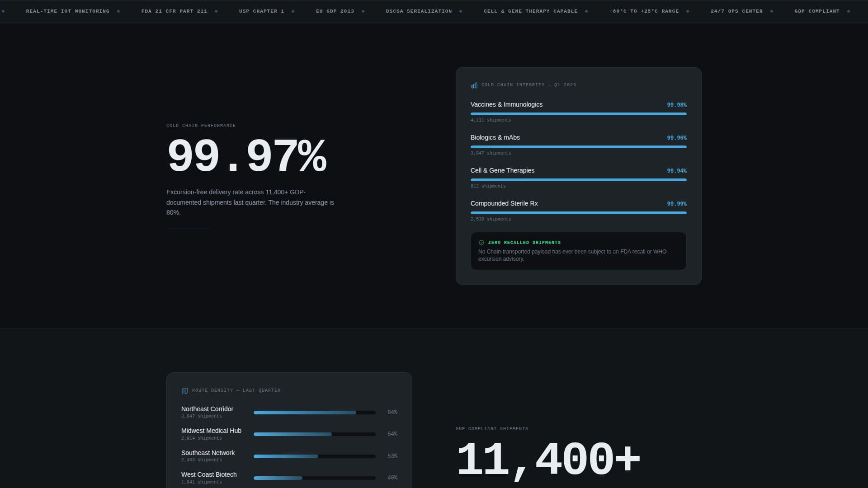Click the West Coast Biotech 40% label
The width and height of the screenshot is (868, 488).
pos(392,478)
